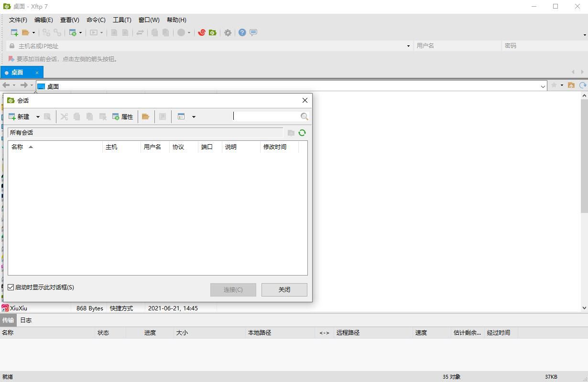Click the 端口 column header
The image size is (588, 382).
[x=210, y=147]
